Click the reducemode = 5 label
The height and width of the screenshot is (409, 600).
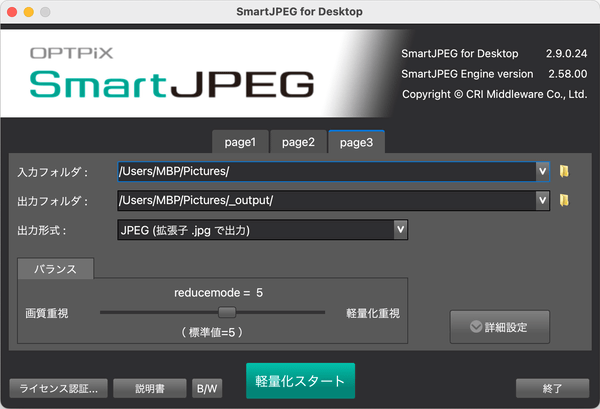coord(218,293)
